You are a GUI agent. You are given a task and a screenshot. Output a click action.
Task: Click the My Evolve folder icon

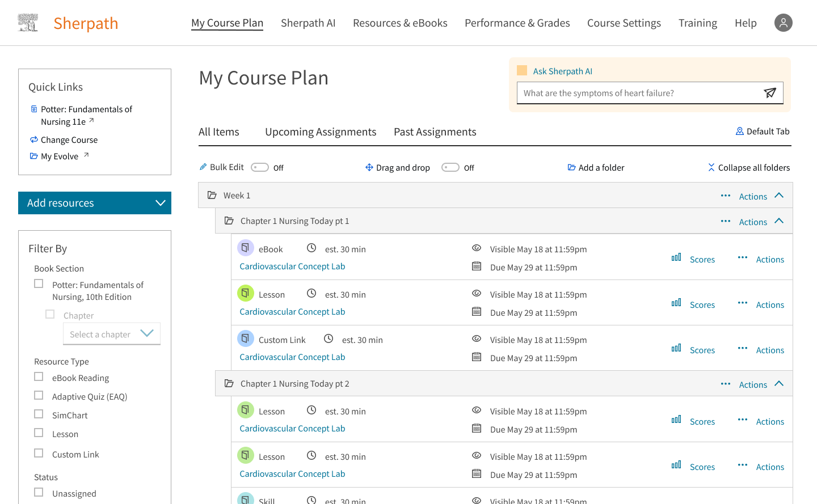(x=34, y=156)
